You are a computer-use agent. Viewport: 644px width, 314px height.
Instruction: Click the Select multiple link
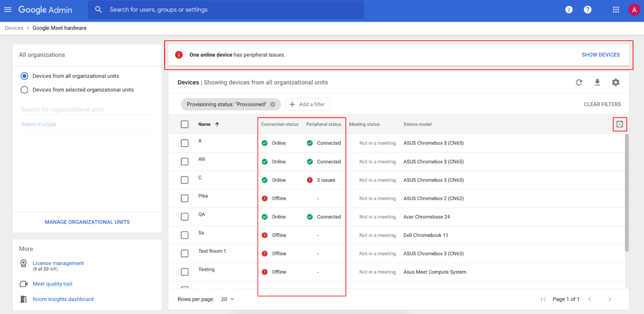(x=39, y=124)
